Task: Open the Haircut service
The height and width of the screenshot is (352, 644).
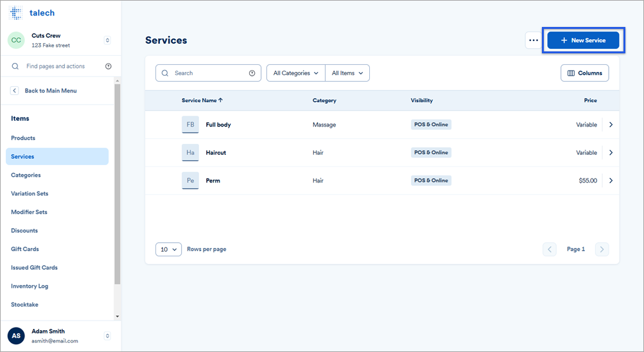Action: [216, 152]
